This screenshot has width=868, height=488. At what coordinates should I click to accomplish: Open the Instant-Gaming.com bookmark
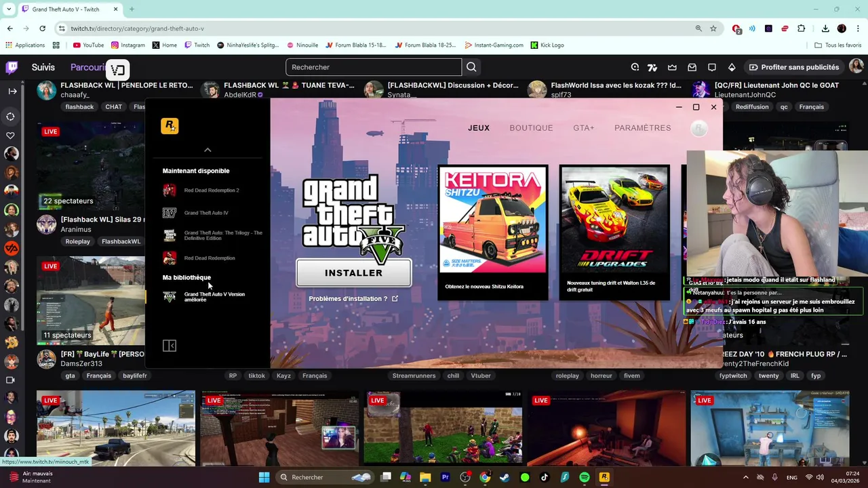coord(494,45)
